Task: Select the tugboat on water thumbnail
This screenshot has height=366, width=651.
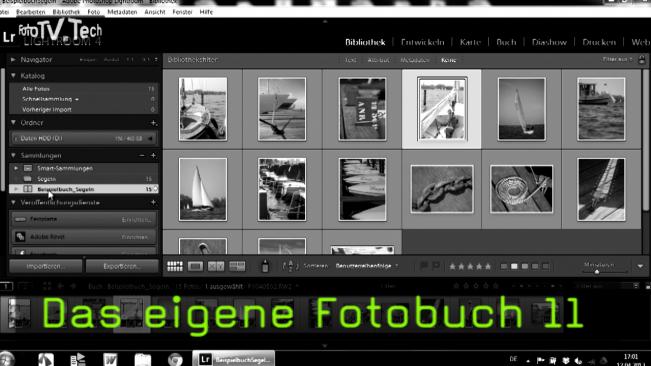Action: pyautogui.click(x=601, y=109)
